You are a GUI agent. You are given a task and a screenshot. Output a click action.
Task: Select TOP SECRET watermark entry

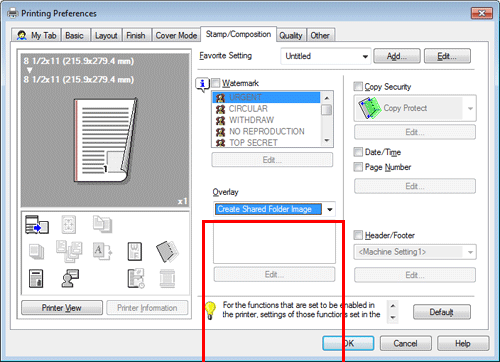(266, 142)
